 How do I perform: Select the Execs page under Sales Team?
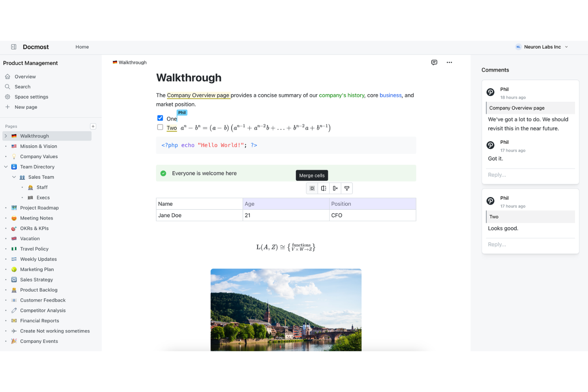click(x=43, y=198)
